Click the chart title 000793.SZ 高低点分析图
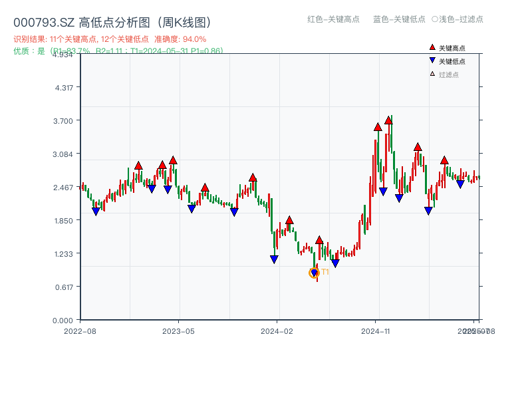Screen dimensions: 532x399 pos(112,23)
